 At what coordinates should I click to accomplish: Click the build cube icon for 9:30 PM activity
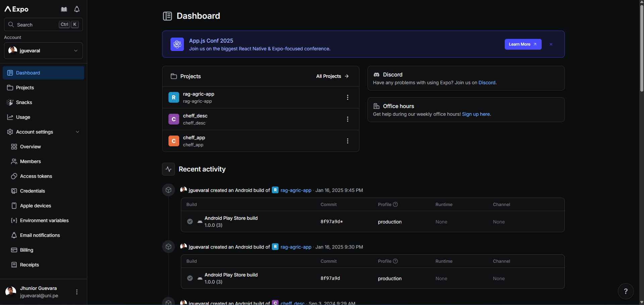(x=168, y=247)
